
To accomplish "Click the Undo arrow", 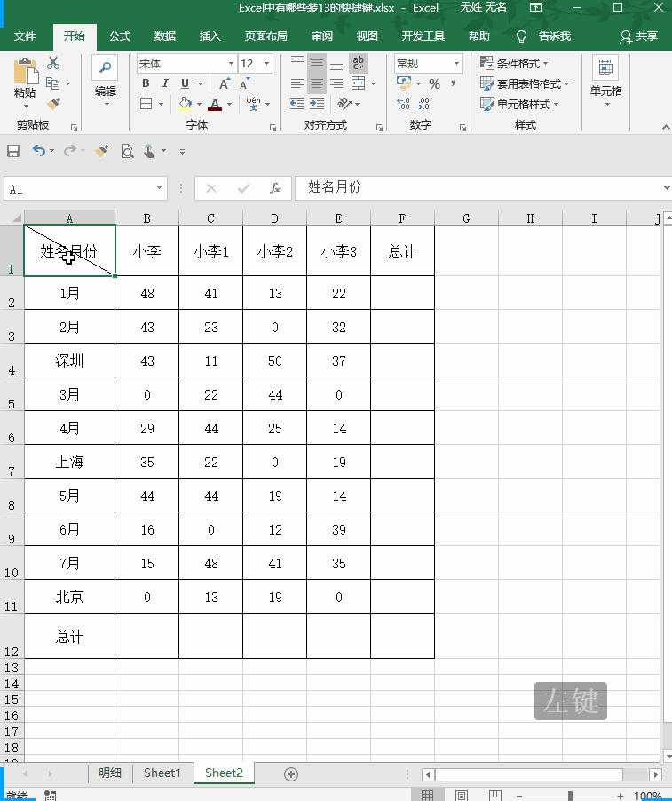I will [39, 150].
